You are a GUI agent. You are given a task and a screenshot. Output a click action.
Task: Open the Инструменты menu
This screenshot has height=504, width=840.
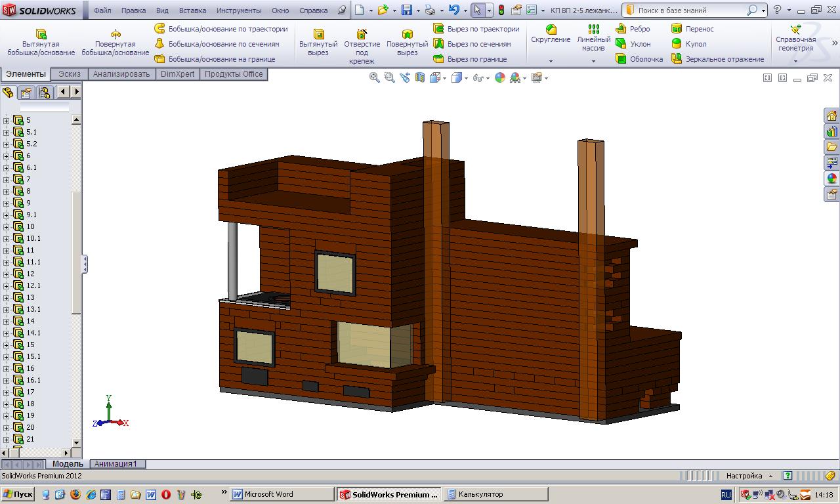(238, 10)
